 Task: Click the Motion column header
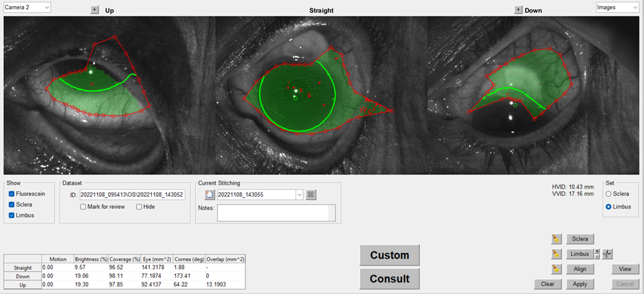tap(57, 259)
